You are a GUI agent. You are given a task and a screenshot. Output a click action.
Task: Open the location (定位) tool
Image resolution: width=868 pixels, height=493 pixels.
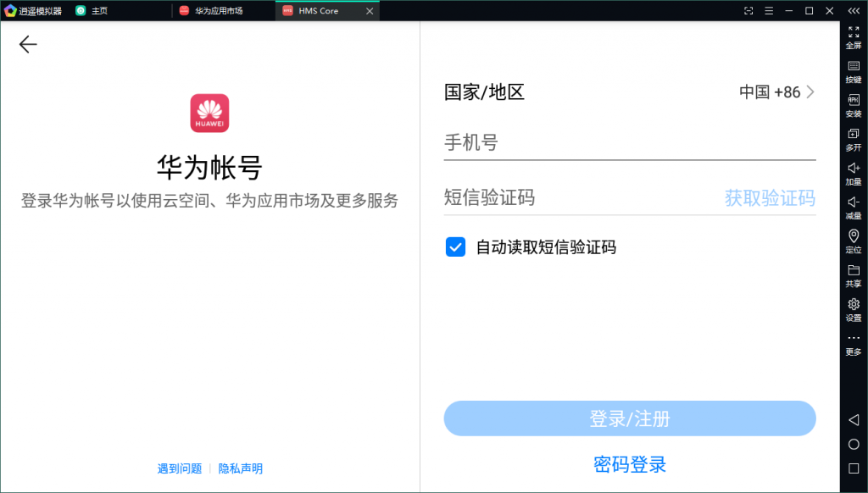click(x=854, y=240)
